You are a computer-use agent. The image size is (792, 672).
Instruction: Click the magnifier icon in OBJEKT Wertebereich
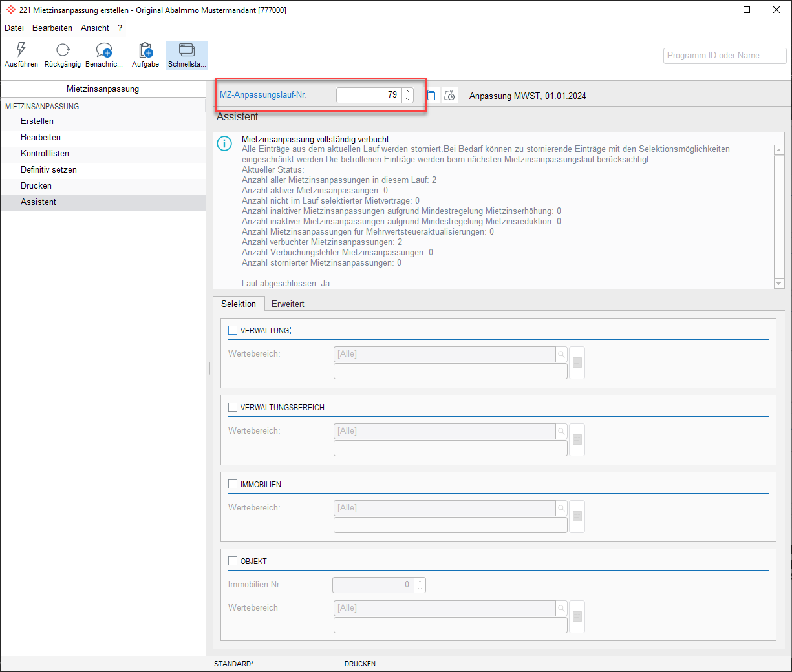561,608
